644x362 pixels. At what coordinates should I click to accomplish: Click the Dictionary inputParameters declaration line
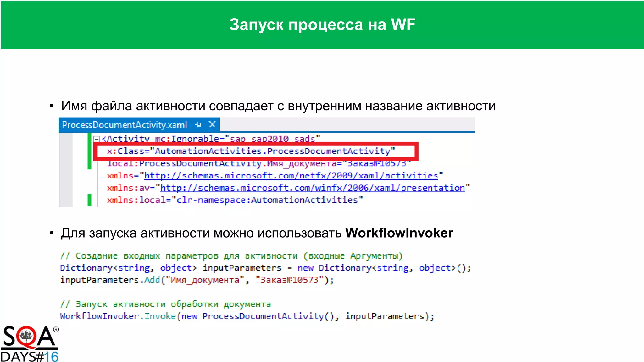point(265,268)
